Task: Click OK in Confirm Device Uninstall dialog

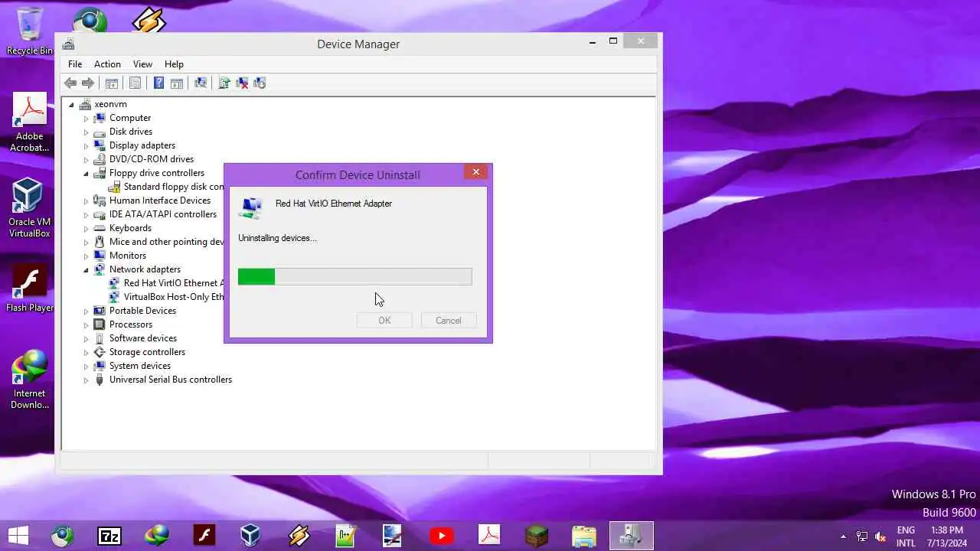Action: [384, 321]
